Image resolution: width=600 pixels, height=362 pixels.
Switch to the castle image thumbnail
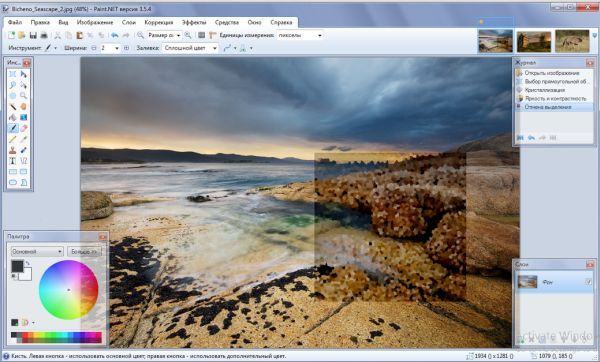pos(534,41)
